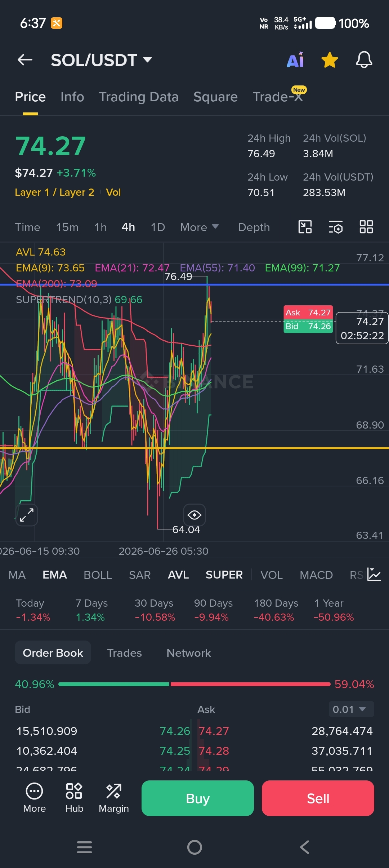Tap the Android home button
This screenshot has width=389, height=868.
click(x=194, y=847)
